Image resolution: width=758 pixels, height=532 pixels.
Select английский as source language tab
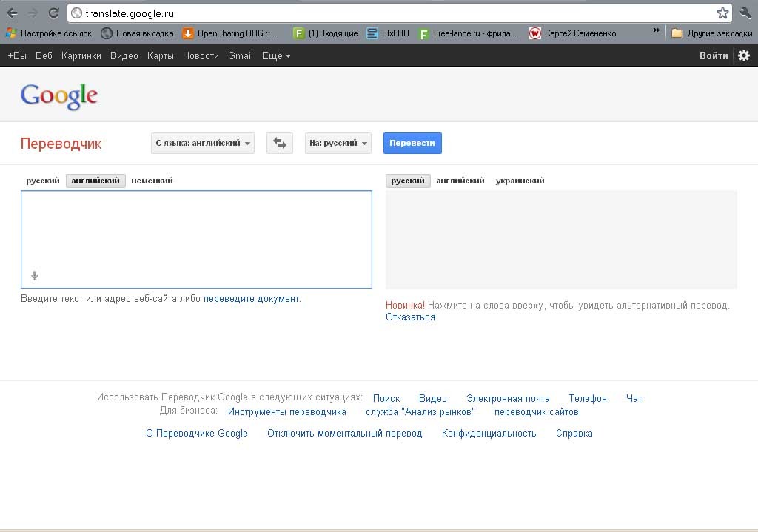pyautogui.click(x=95, y=181)
